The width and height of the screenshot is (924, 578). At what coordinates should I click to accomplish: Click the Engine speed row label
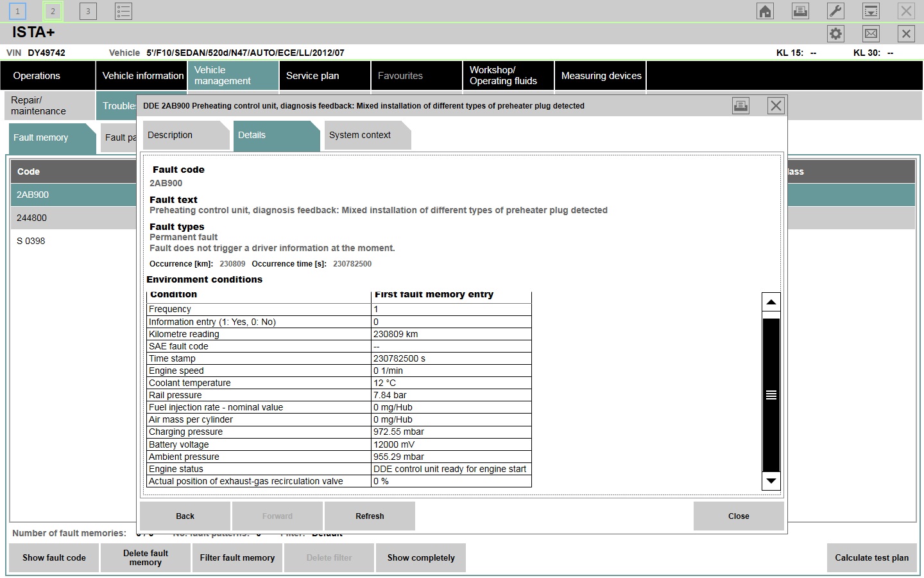[176, 371]
